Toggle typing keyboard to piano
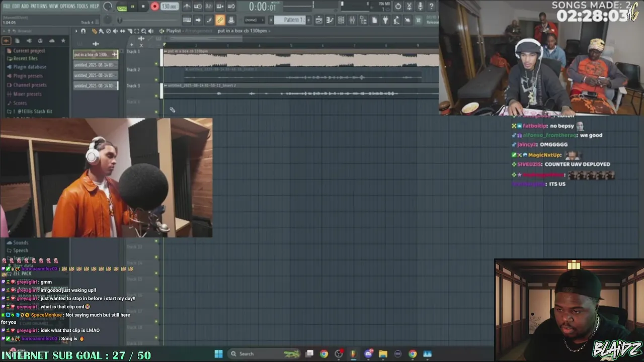 pos(187,20)
